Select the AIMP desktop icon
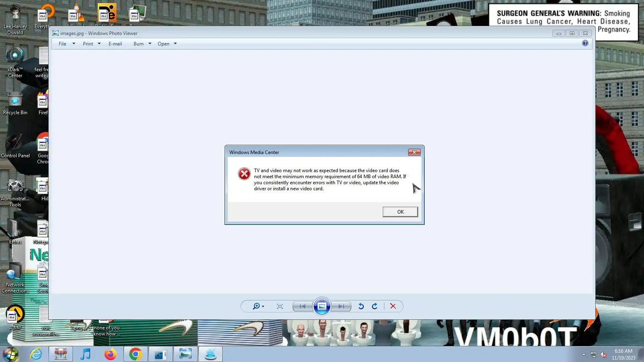644x362 pixels. tap(15, 318)
